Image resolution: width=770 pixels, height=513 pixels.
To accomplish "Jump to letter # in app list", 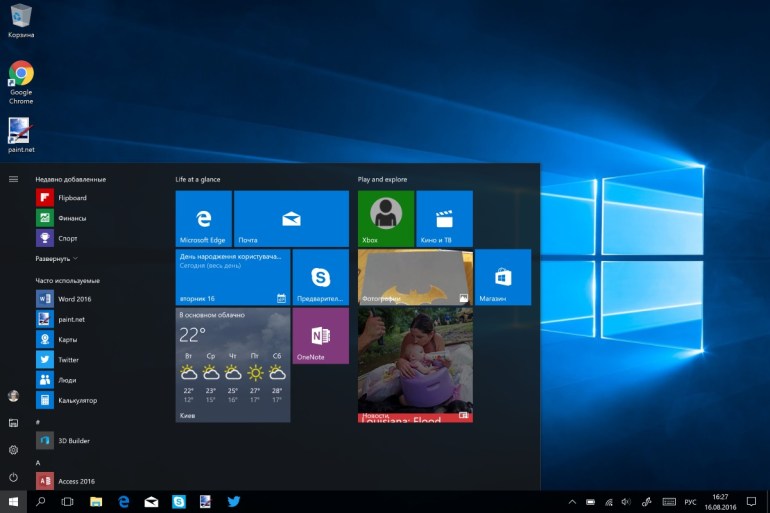I will [38, 422].
